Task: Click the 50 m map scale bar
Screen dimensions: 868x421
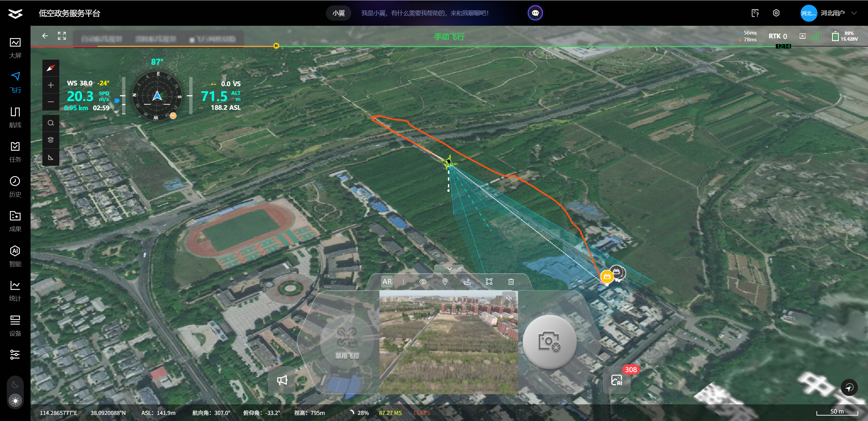Action: pyautogui.click(x=837, y=412)
